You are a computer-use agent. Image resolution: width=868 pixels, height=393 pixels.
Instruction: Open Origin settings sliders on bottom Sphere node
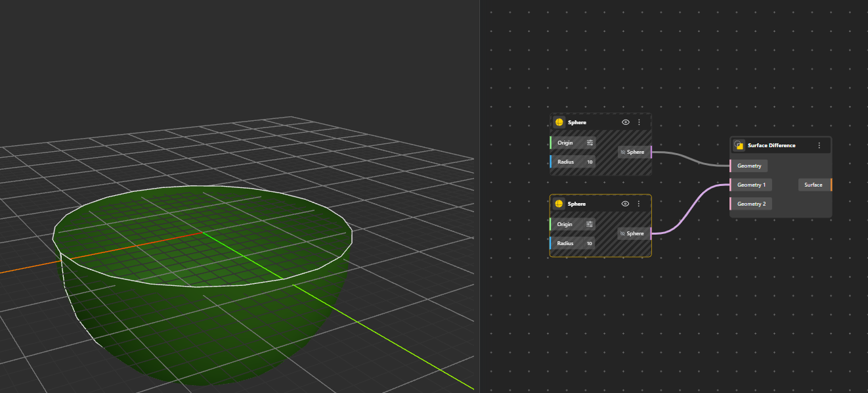tap(590, 224)
